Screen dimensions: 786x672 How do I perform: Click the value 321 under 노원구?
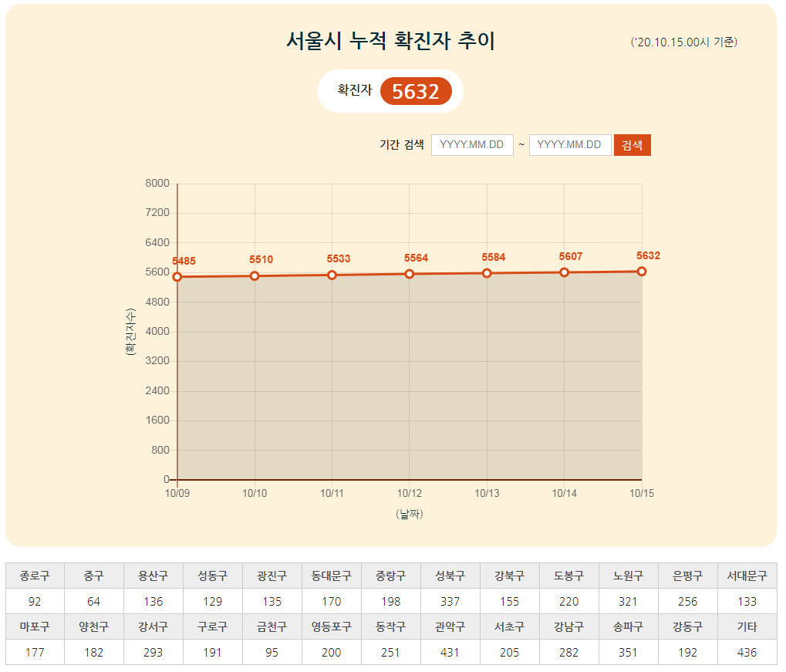coord(628,601)
